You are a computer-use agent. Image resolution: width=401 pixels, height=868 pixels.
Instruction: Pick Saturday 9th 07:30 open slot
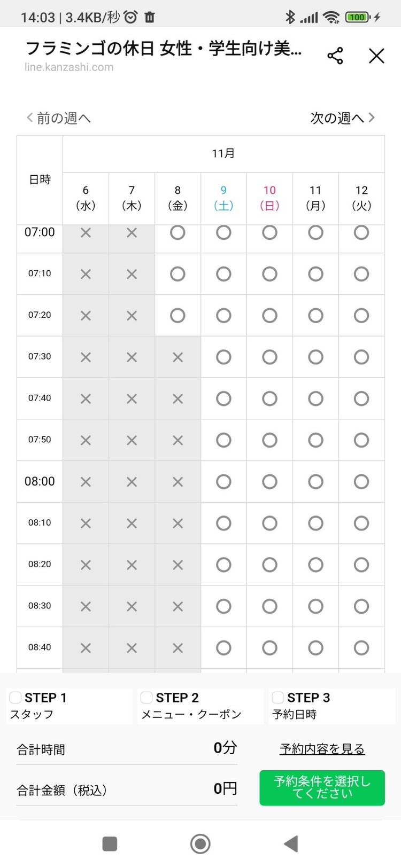tap(223, 357)
